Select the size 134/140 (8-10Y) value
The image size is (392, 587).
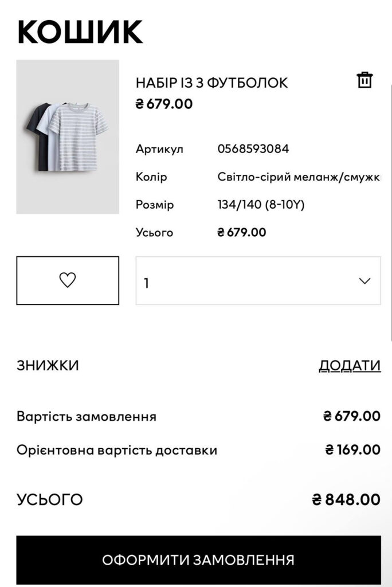[x=259, y=205]
